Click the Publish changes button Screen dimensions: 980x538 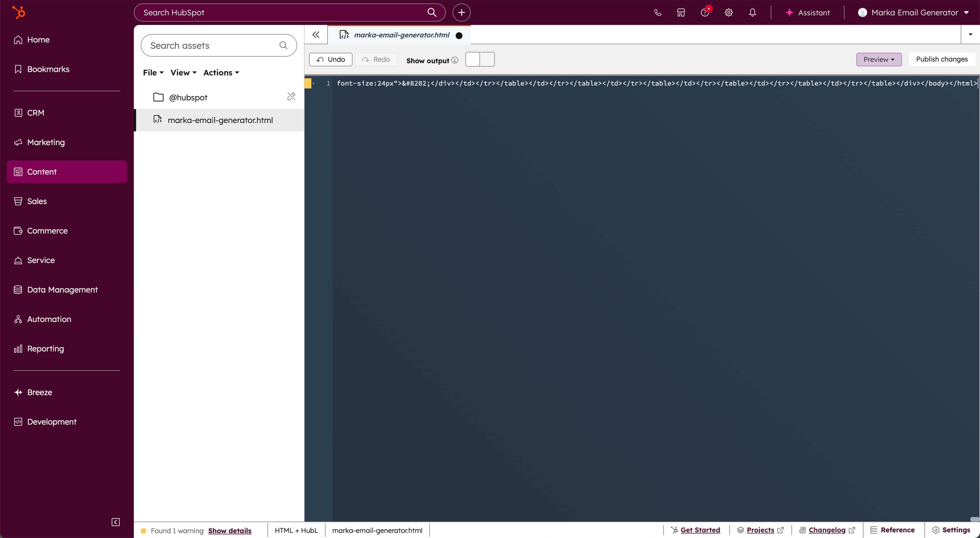tap(941, 59)
